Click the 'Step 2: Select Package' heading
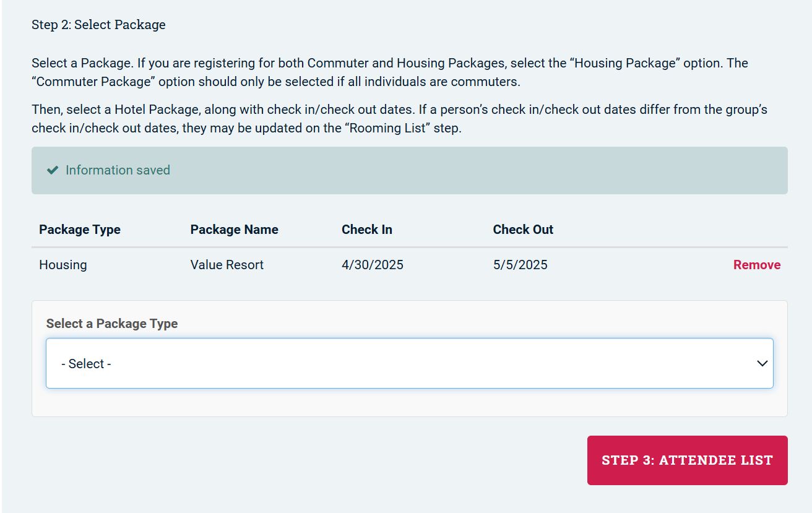This screenshot has height=513, width=812. [x=98, y=25]
